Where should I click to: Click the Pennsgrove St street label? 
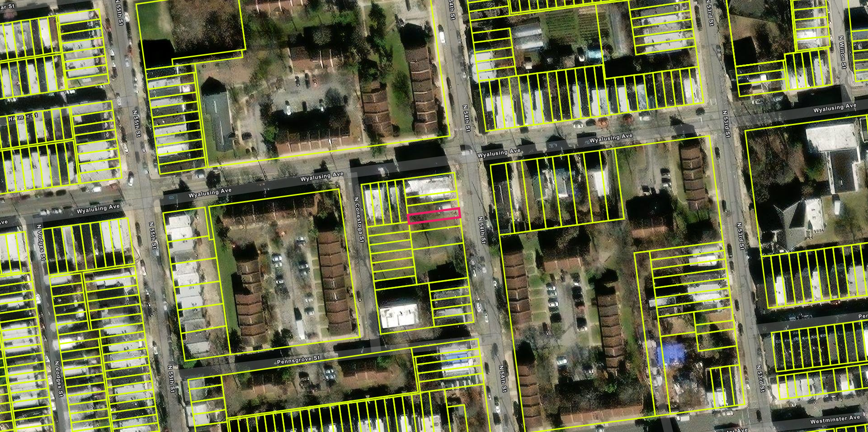click(x=298, y=361)
